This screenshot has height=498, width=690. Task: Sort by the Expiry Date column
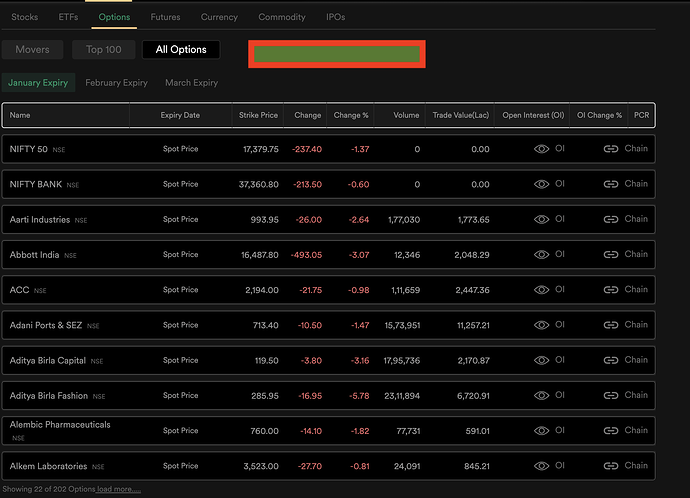pos(180,115)
